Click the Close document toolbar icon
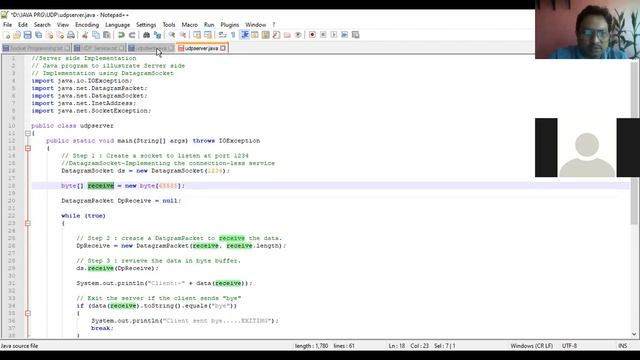The width and height of the screenshot is (640, 360). [x=49, y=35]
